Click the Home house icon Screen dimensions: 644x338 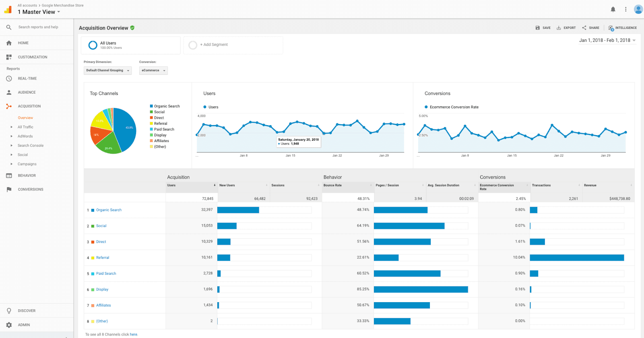point(9,43)
